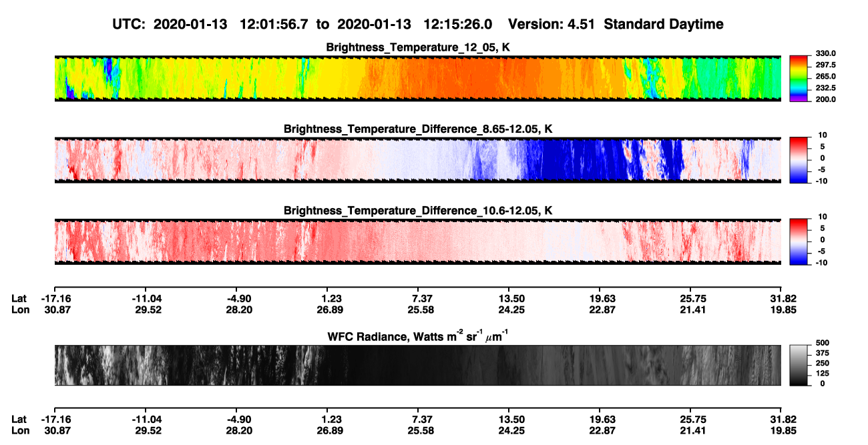
Task: Click the 250 tick on WFC colorbar
Action: (823, 363)
